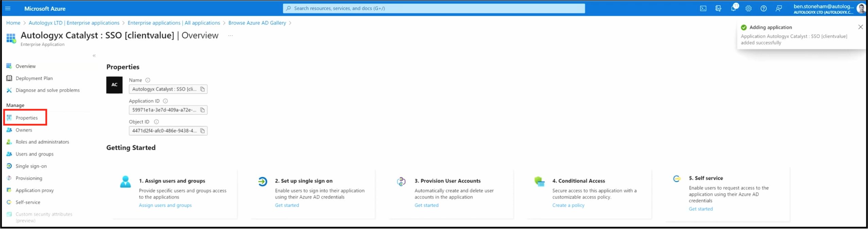This screenshot has height=229, width=868.
Task: Click the Adding application notification title
Action: [770, 27]
